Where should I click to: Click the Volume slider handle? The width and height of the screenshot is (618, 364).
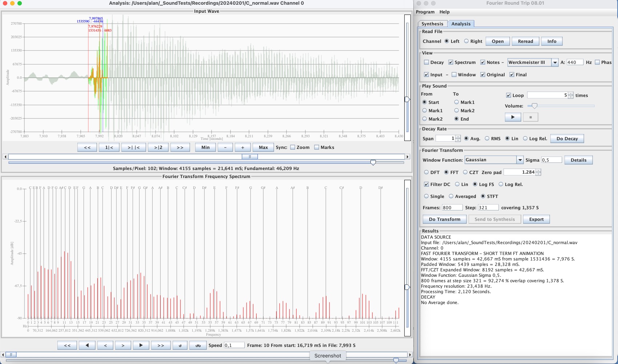(534, 106)
